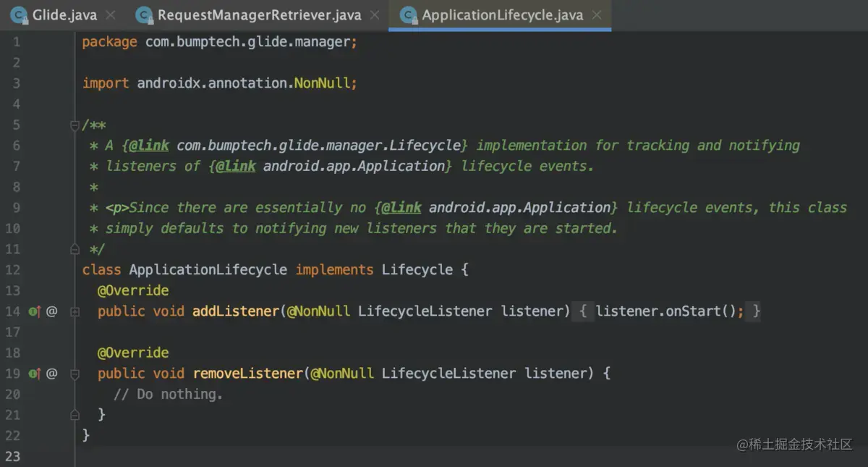Image resolution: width=868 pixels, height=467 pixels.
Task: Click the class name ApplicationLifecycle on line 12
Action: (208, 270)
